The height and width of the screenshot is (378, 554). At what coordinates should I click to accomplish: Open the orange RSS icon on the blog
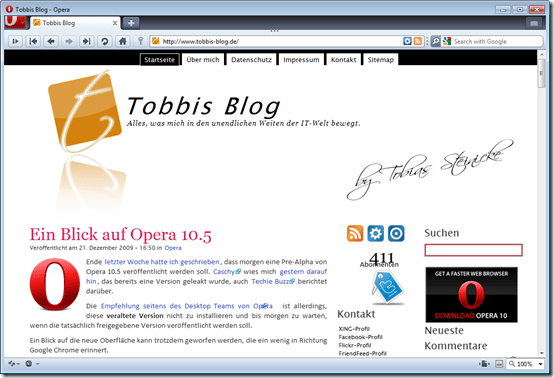pos(355,234)
